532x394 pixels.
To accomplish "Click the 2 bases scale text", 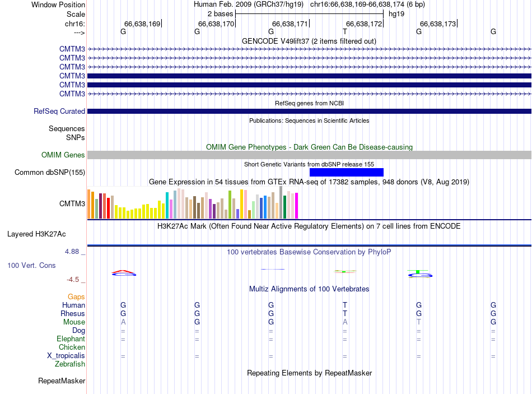I will [220, 14].
